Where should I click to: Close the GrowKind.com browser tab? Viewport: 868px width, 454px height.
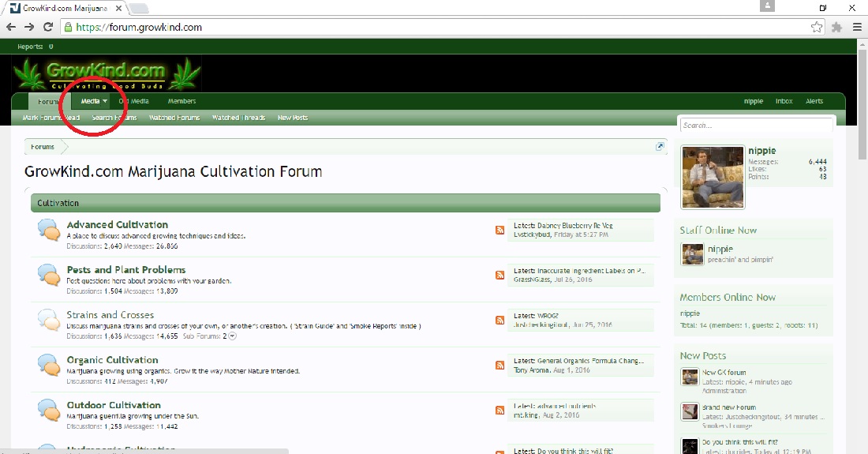[118, 9]
